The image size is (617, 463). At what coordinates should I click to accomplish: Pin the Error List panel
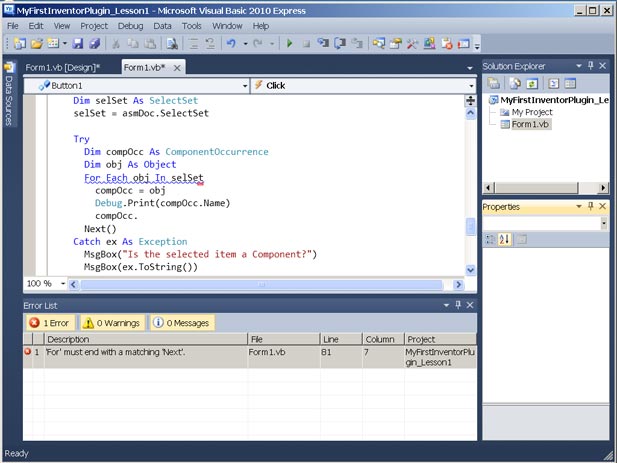tap(458, 305)
